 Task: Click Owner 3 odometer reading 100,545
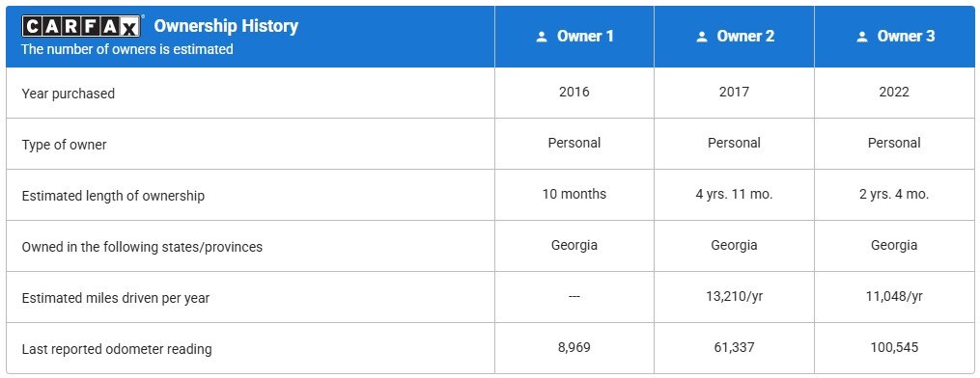tap(894, 347)
